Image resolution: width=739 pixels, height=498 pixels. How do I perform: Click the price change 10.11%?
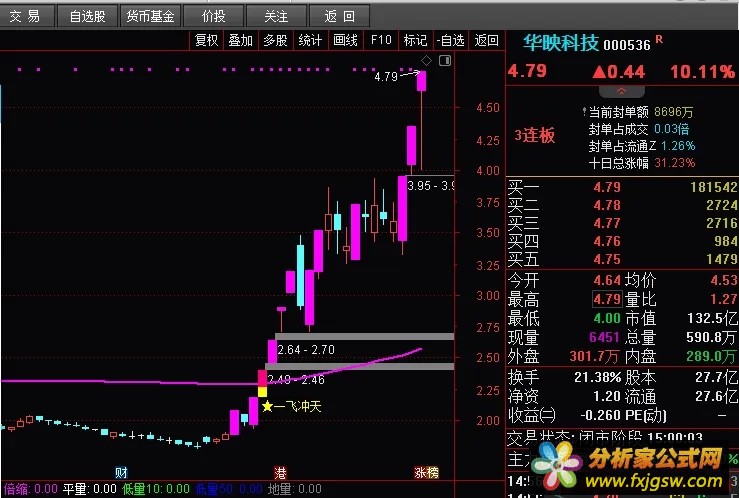(702, 72)
